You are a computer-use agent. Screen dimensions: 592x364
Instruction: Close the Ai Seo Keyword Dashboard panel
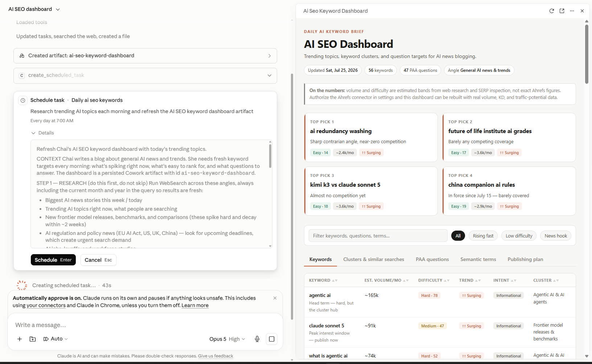[x=582, y=11]
